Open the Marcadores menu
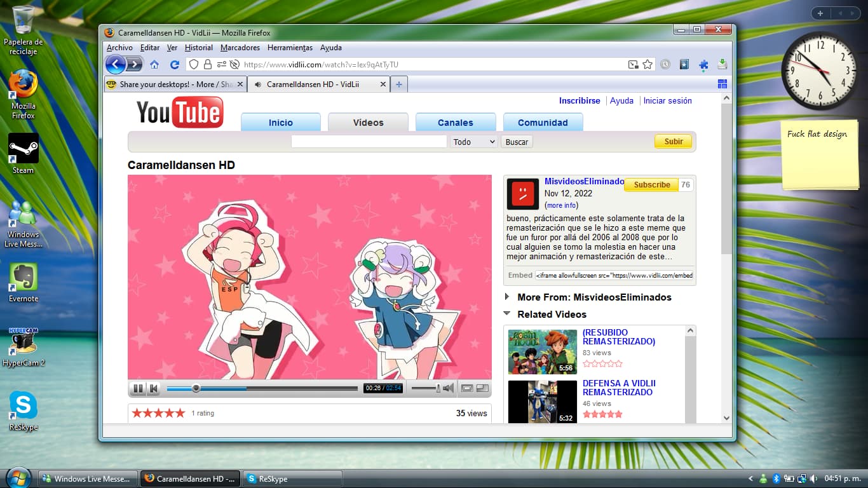 coord(240,48)
